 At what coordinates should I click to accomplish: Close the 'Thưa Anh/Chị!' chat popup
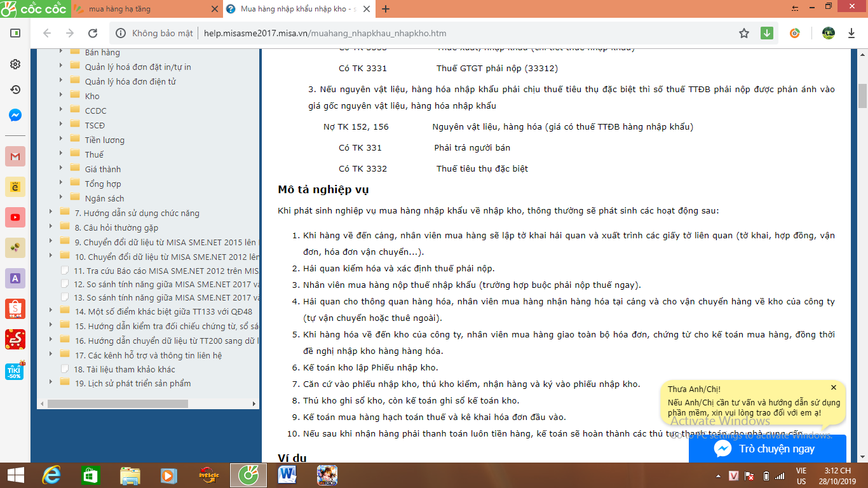pos(834,388)
